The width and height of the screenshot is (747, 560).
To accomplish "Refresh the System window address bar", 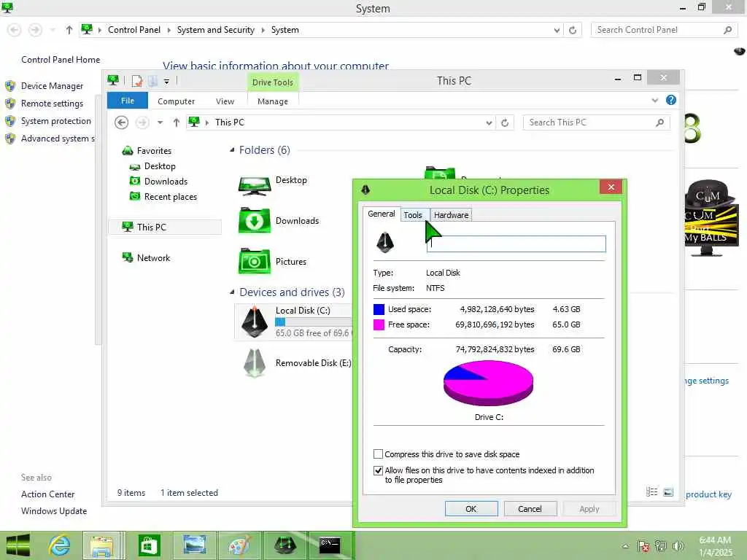I will (x=573, y=30).
